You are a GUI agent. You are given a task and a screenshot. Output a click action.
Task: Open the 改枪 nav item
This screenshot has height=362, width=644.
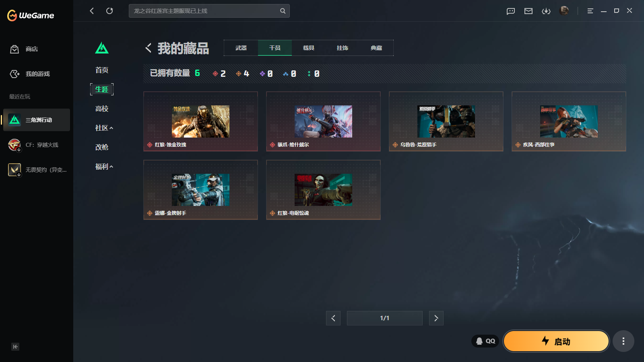point(102,147)
